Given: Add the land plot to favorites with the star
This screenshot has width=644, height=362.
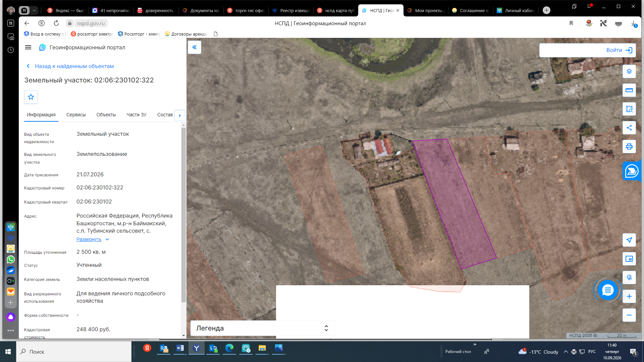Looking at the screenshot, I should tap(31, 97).
